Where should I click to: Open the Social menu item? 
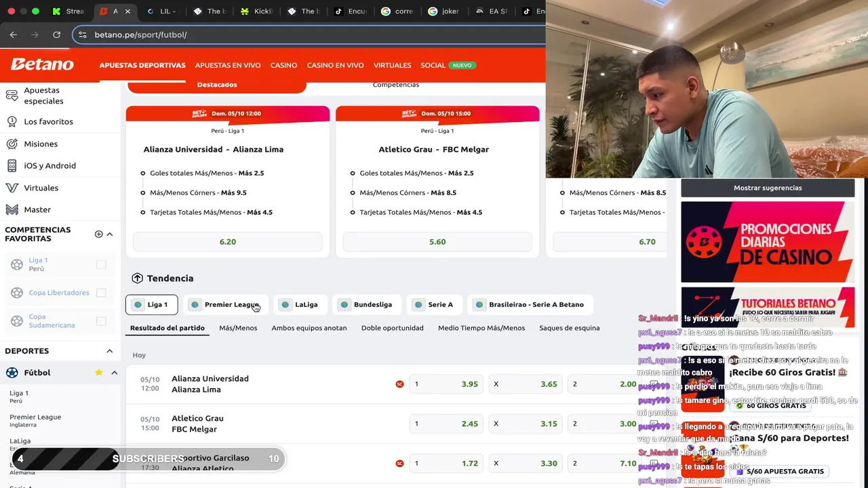pyautogui.click(x=433, y=65)
